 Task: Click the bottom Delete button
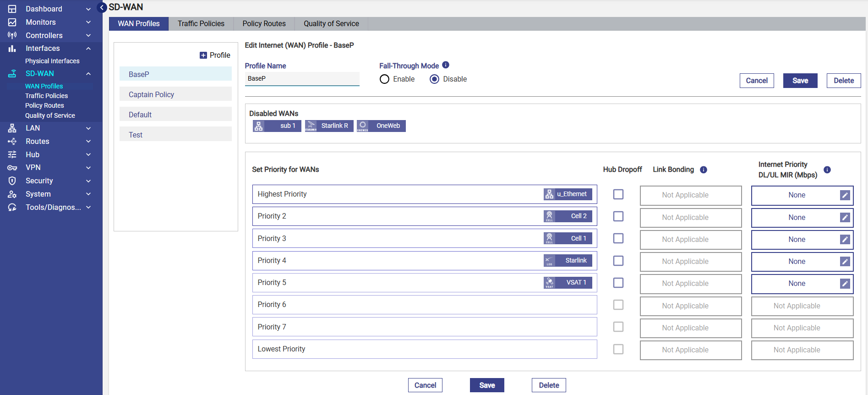pyautogui.click(x=549, y=385)
